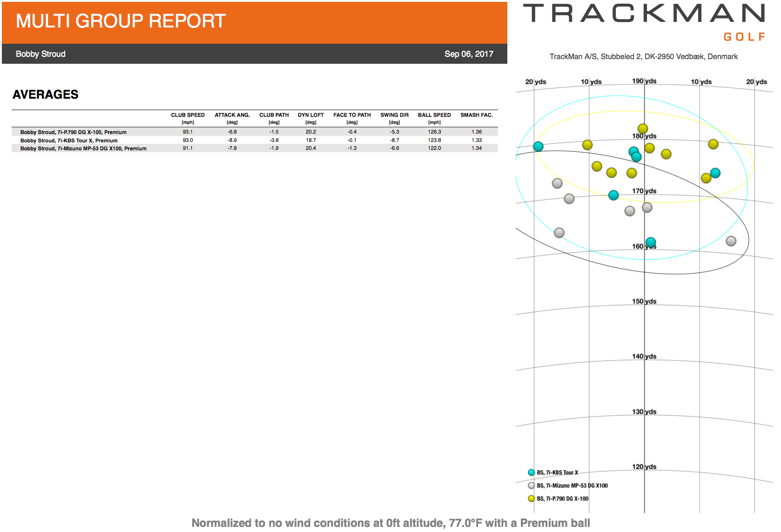Click the smash factor value 1.36
Image resolution: width=781 pixels, height=532 pixels.
pos(477,132)
